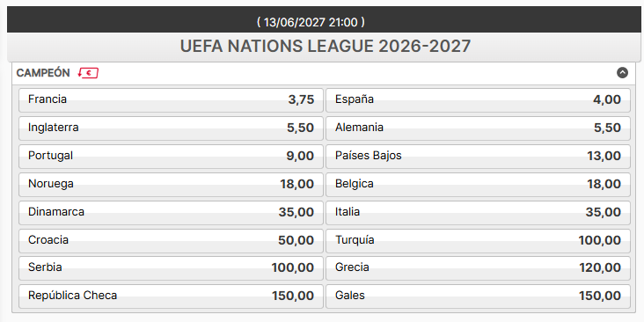Select Turquía at odds 100,00
This screenshot has height=322, width=644.
478,241
